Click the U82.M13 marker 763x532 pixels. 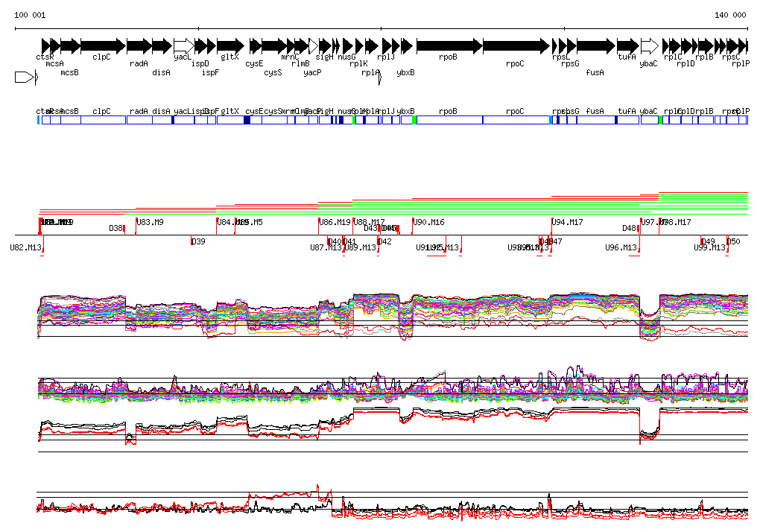point(26,248)
